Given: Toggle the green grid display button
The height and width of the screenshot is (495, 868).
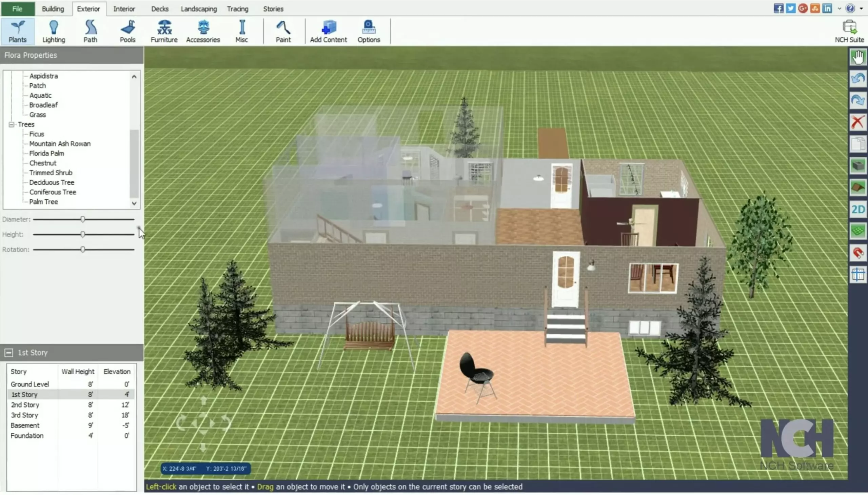Looking at the screenshot, I should pyautogui.click(x=857, y=231).
